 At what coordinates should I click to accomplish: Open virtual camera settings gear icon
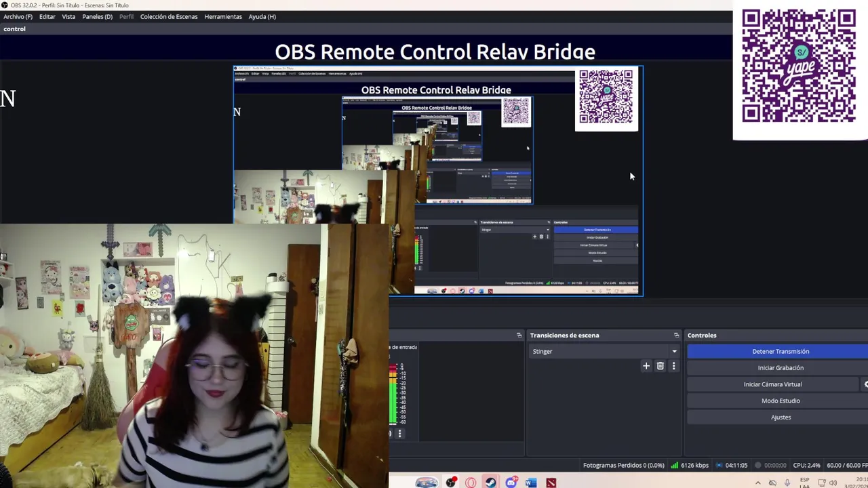click(865, 384)
